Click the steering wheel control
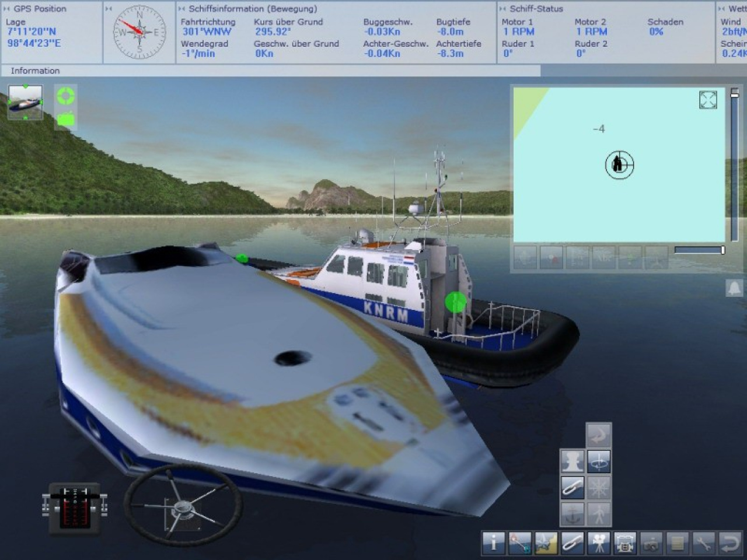This screenshot has height=560, width=747. [x=183, y=505]
